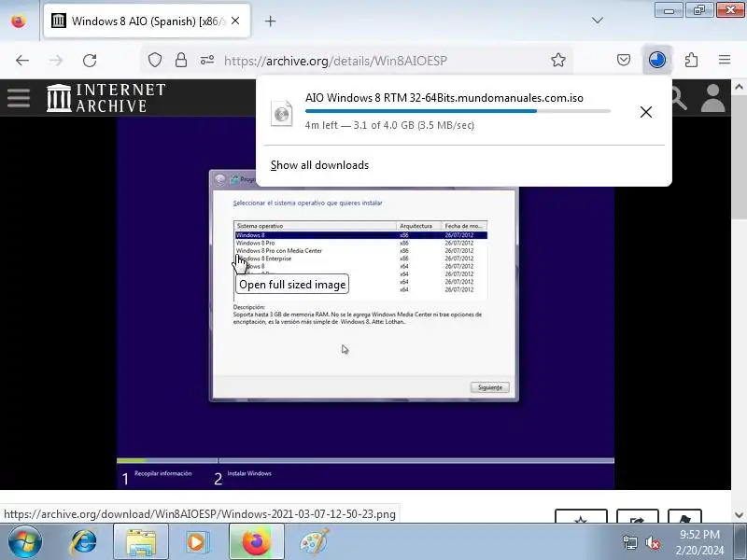Close the Windows 8 AIO tab
The height and width of the screenshot is (560, 747).
tap(235, 21)
